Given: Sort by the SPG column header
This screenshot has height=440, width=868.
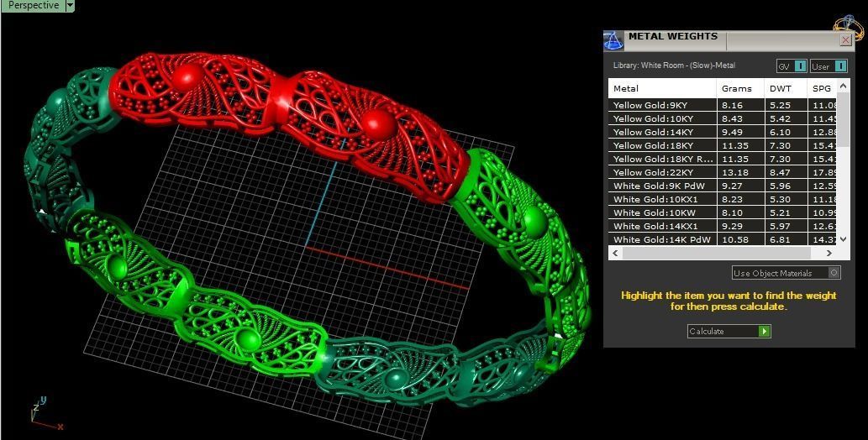Looking at the screenshot, I should [822, 88].
